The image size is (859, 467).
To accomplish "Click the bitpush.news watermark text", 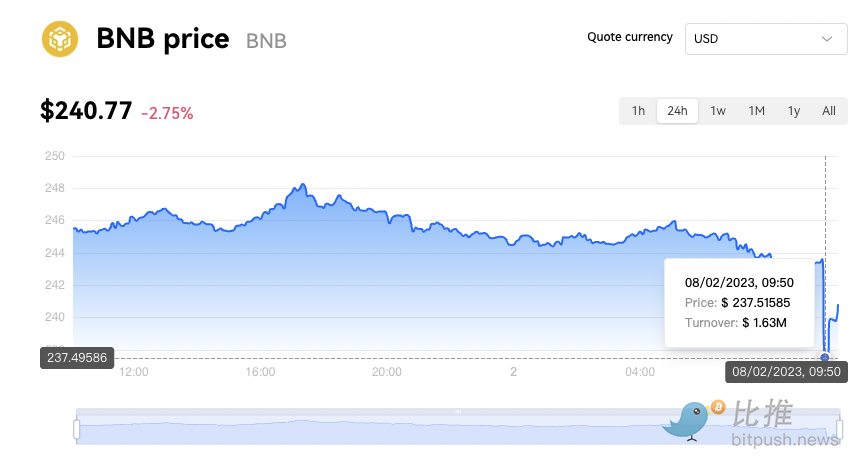I will 784,440.
